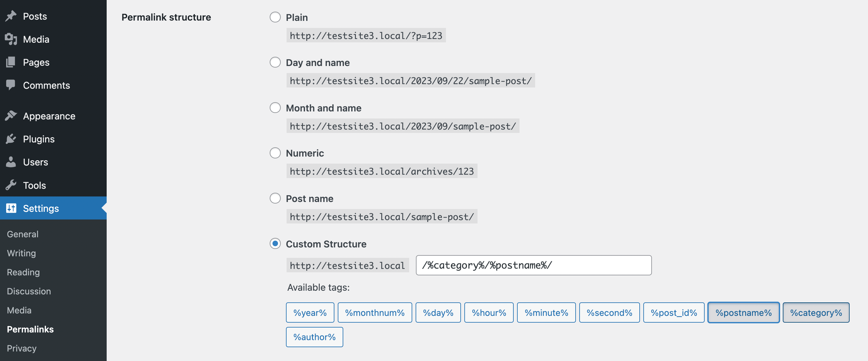Select the Tools wrench icon
The image size is (868, 361).
click(x=11, y=185)
